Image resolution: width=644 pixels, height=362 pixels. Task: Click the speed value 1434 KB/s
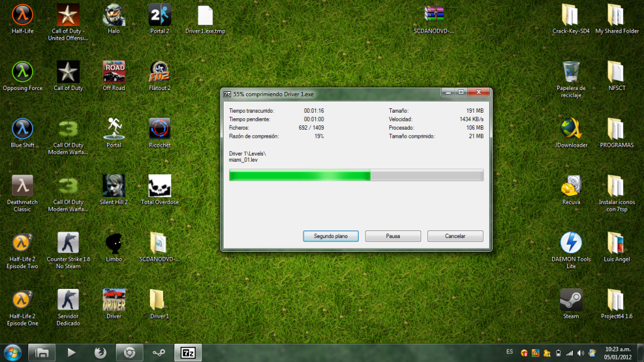472,119
